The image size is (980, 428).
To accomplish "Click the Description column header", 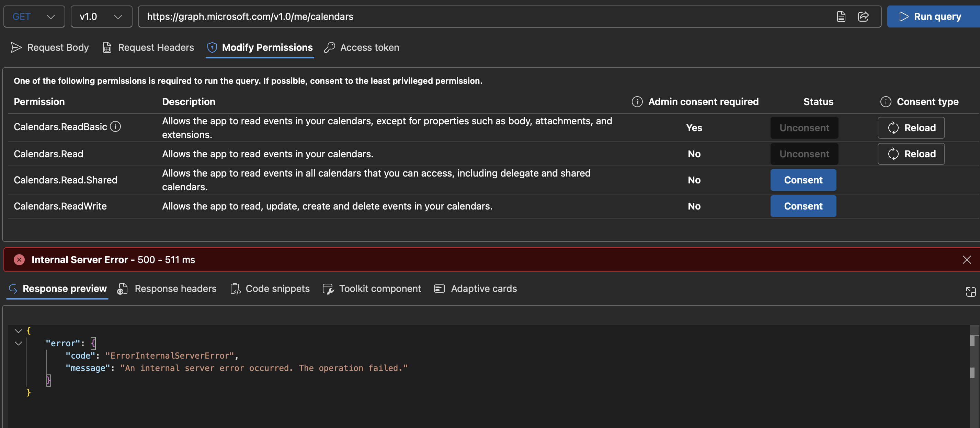I will (x=189, y=102).
